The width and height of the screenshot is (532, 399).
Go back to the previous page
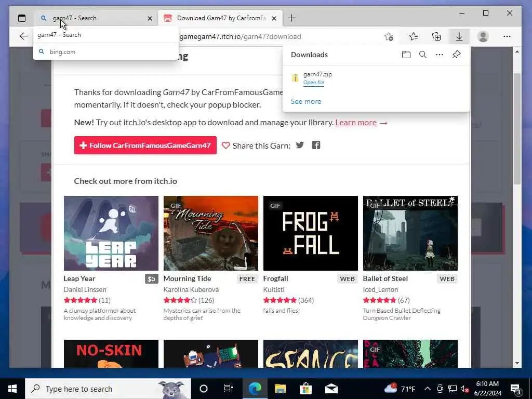coord(23,36)
